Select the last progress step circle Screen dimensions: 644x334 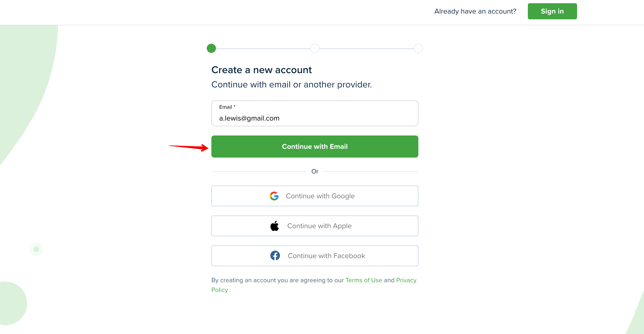(418, 48)
